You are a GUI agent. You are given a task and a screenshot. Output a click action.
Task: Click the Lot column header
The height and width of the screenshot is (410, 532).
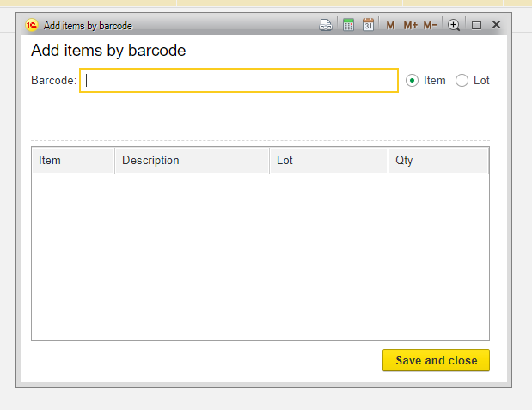pos(328,161)
